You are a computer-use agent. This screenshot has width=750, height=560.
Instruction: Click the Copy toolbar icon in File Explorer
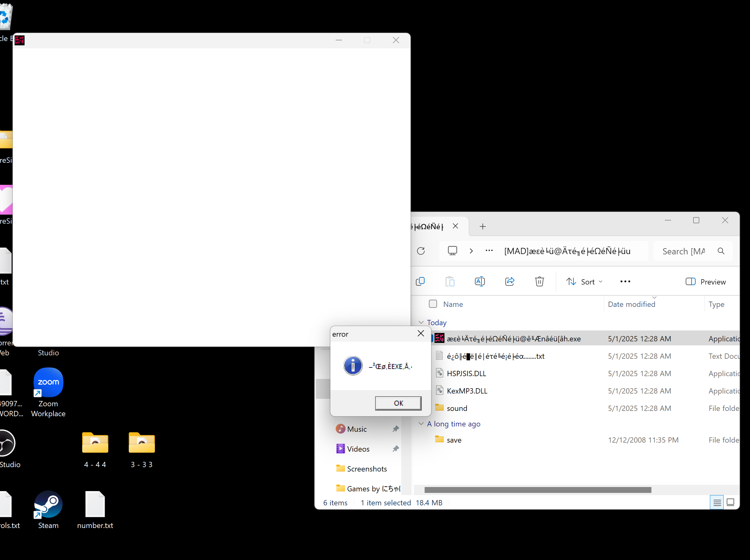point(420,281)
